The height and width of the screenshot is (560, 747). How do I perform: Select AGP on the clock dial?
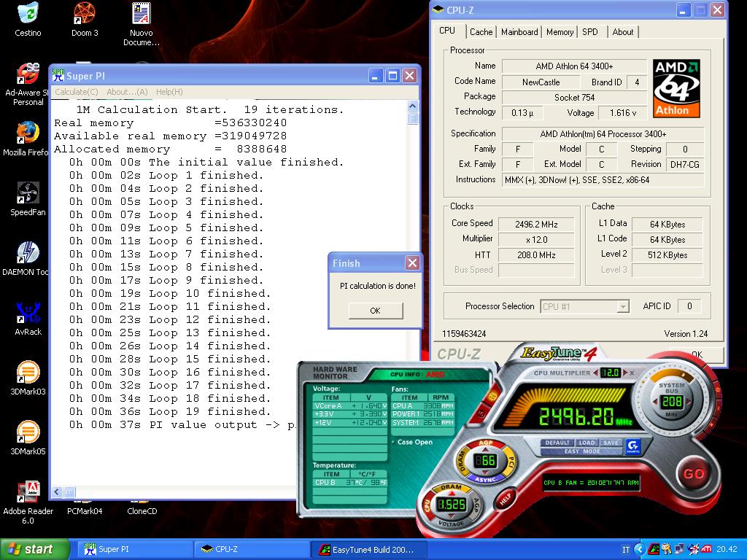486,443
